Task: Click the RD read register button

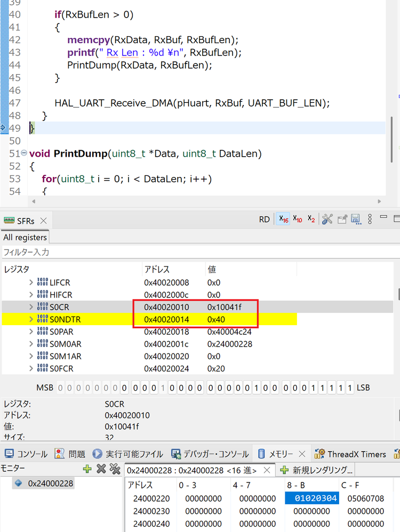Action: point(264,219)
